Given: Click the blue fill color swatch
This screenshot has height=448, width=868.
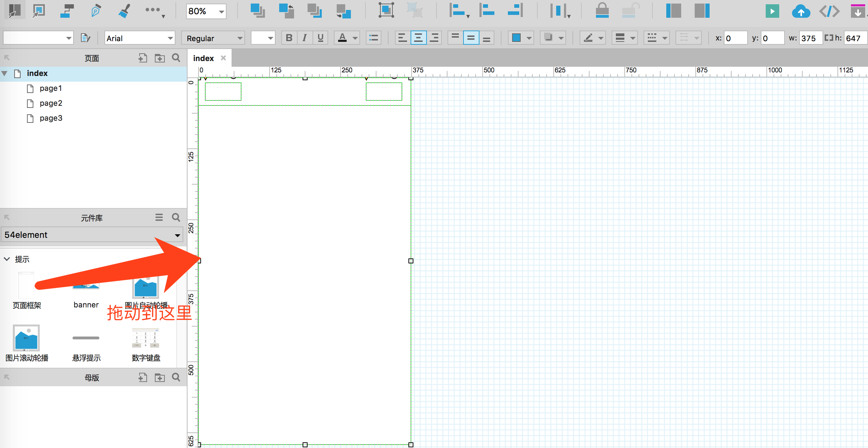Looking at the screenshot, I should click(x=516, y=38).
